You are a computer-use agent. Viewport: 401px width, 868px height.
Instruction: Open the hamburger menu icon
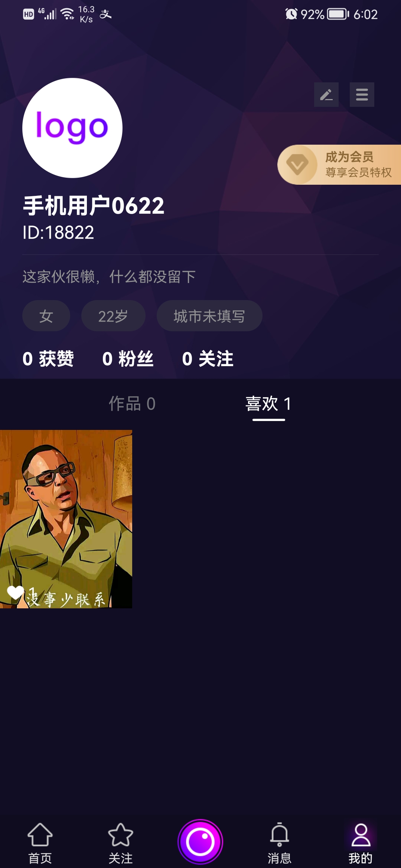pyautogui.click(x=362, y=95)
